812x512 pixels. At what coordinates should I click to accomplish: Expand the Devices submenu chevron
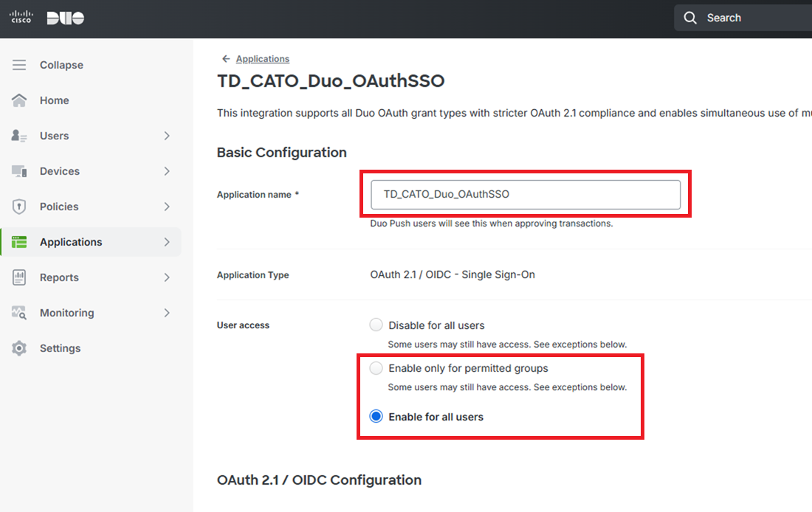(167, 171)
